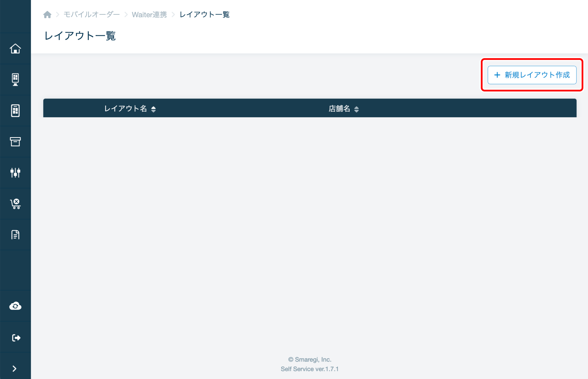The height and width of the screenshot is (379, 588).
Task: Click the 新規レイアウト作成 button
Action: [532, 75]
